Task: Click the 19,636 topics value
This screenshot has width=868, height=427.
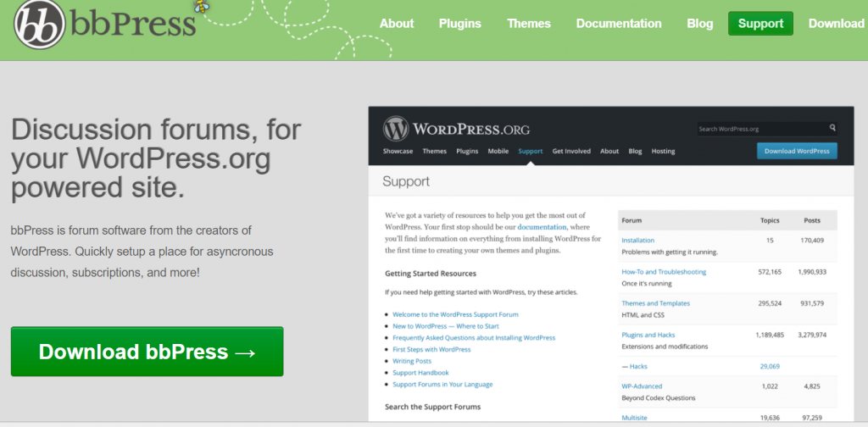Action: pos(770,418)
